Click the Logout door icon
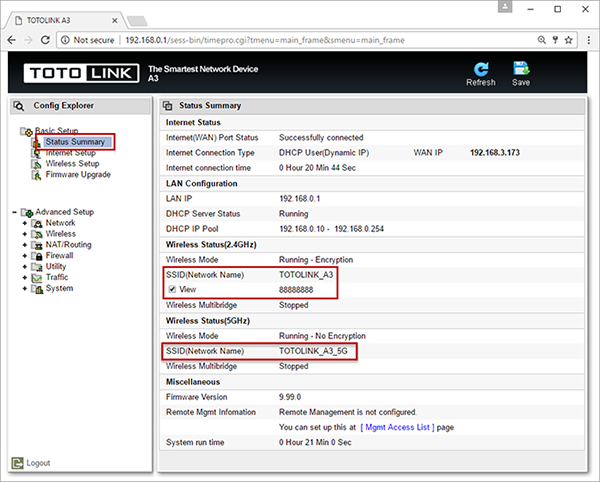This screenshot has width=600, height=482. [x=17, y=463]
